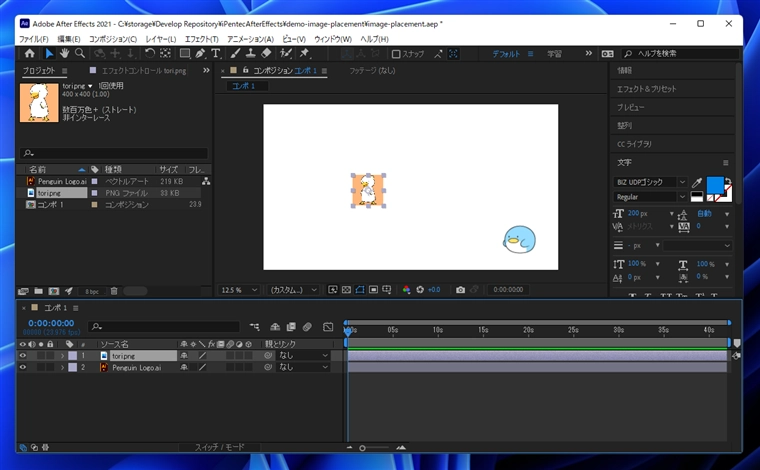Image resolution: width=760 pixels, height=470 pixels.
Task: Toggle shy switch for Penguin Logo.ai layer
Action: tap(184, 367)
